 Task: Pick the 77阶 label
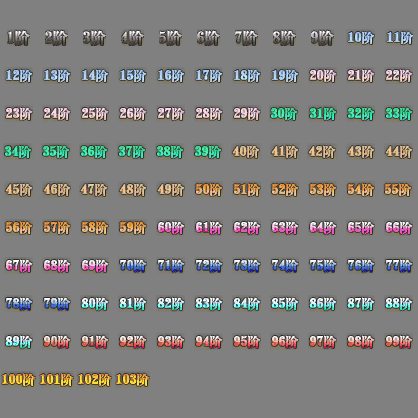click(x=399, y=266)
